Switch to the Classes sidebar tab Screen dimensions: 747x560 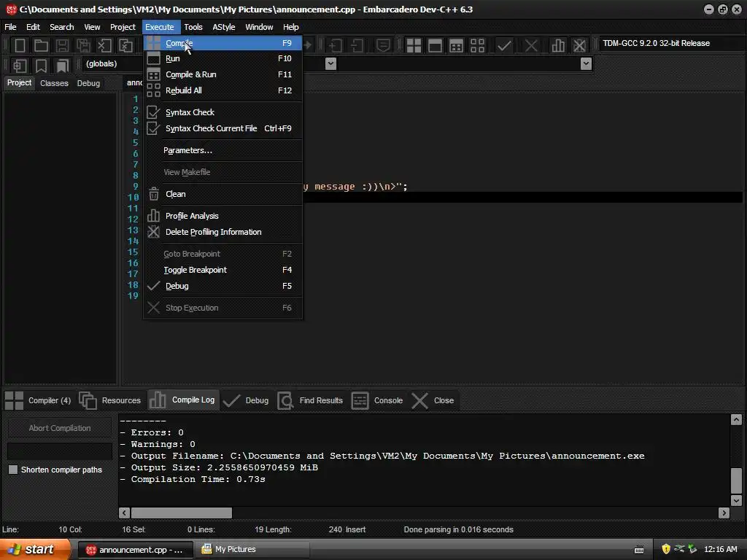point(54,83)
